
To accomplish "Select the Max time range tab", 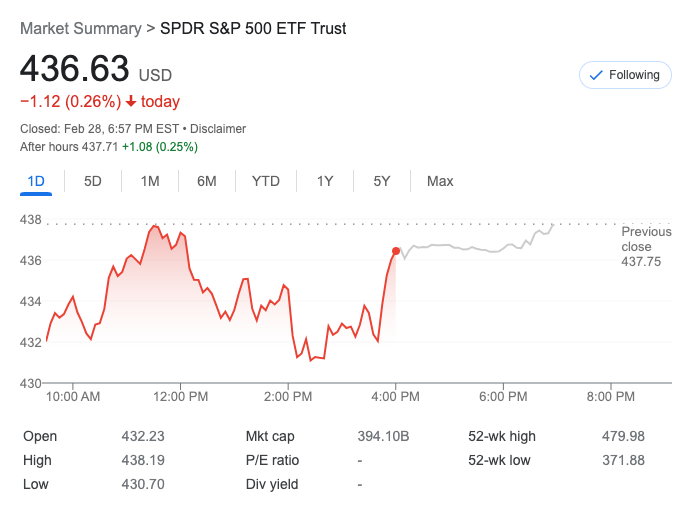I will 440,181.
